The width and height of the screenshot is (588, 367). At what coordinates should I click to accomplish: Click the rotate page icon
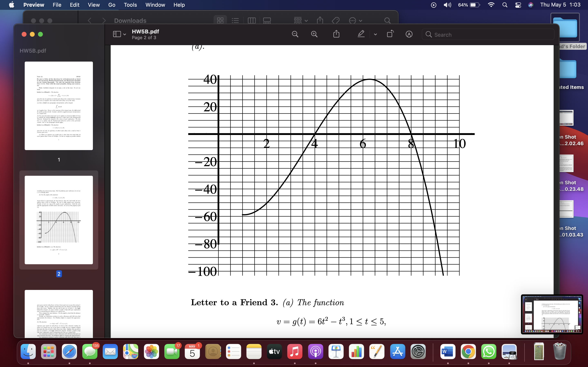tap(390, 34)
